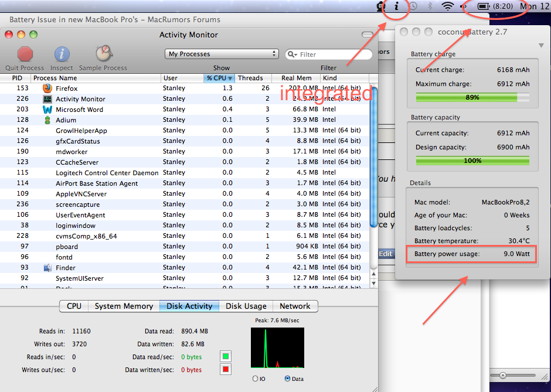Screen dimensions: 551x392
Task: Select the Disk Activity tab
Action: (189, 306)
